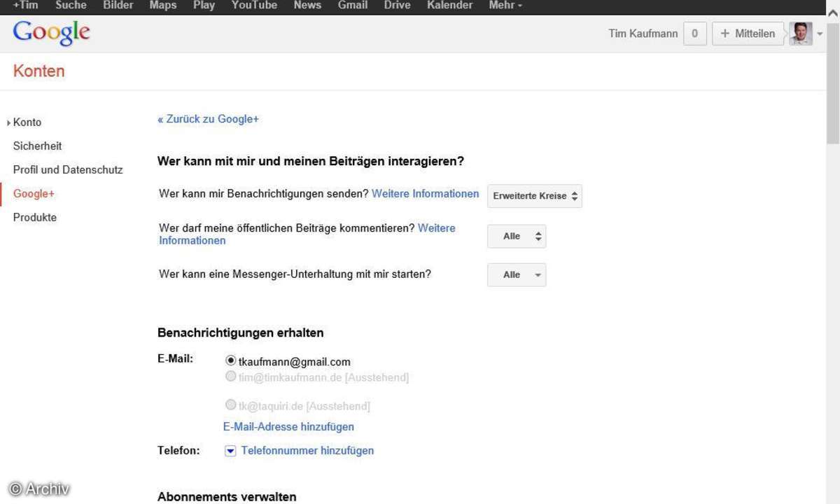Click the Telefon: label

[178, 450]
